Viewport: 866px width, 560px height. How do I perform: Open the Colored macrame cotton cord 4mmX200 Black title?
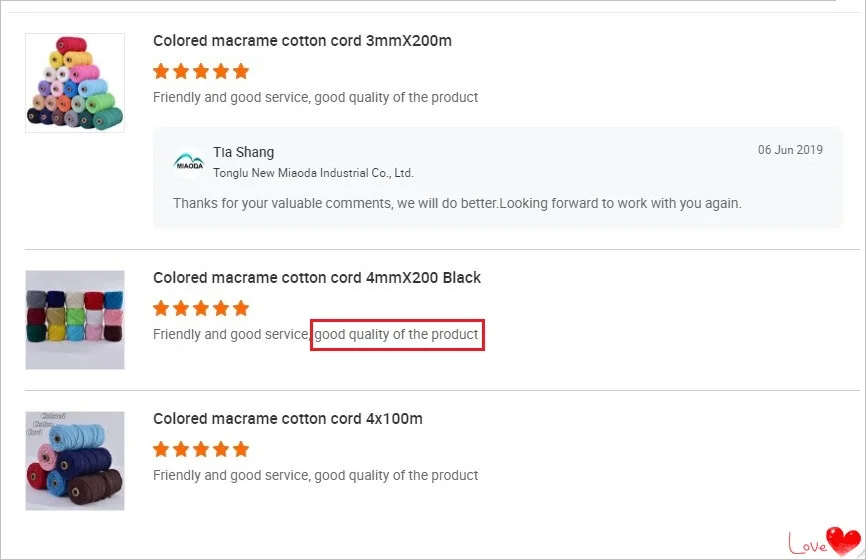pyautogui.click(x=317, y=278)
